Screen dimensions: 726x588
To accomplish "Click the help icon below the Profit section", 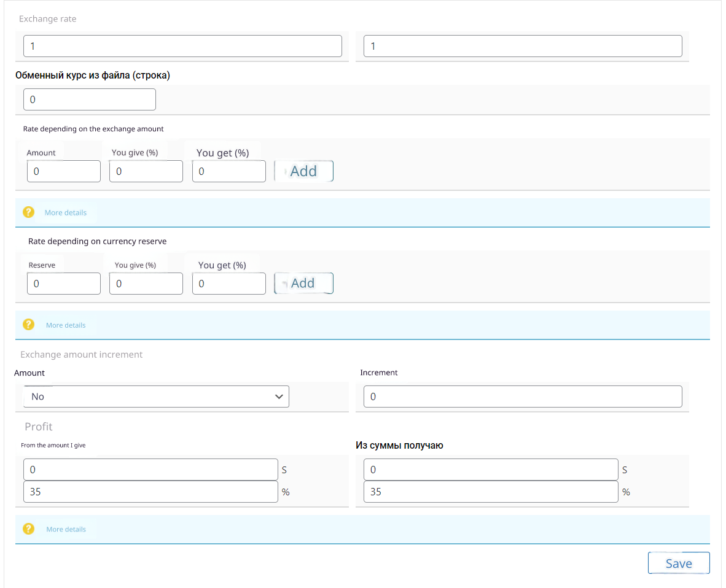I will (x=28, y=529).
